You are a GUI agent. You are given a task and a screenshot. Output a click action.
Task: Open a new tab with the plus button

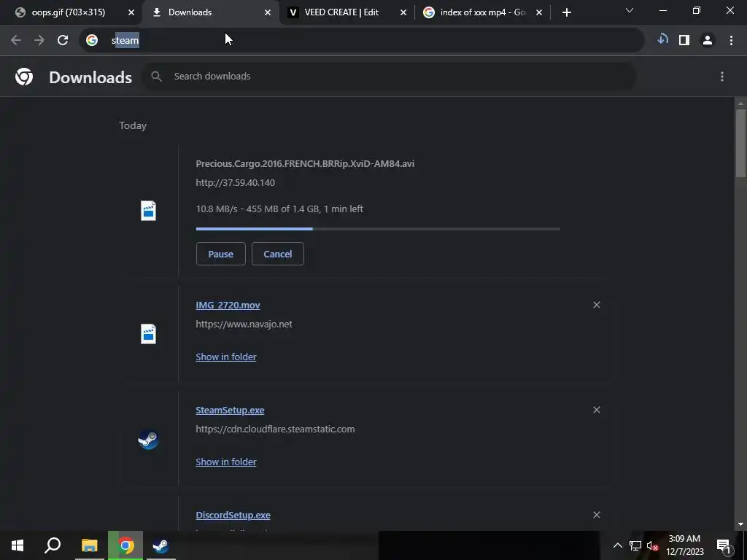566,12
